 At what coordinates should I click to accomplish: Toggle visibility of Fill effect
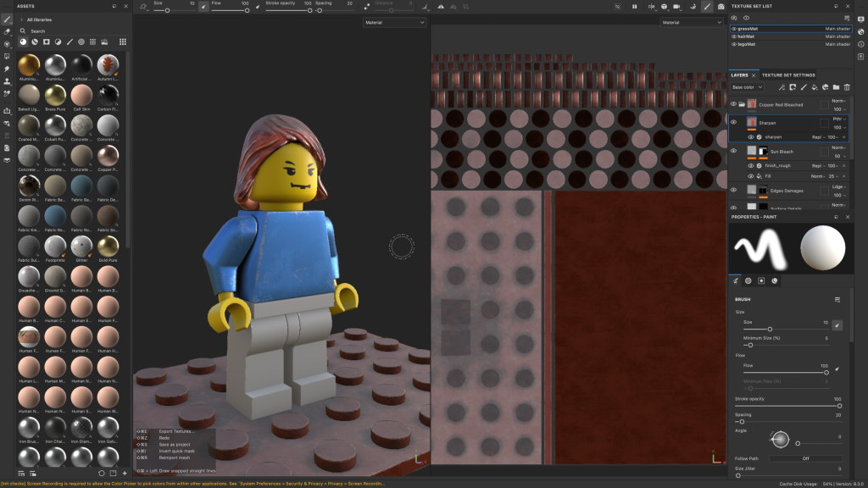[751, 176]
